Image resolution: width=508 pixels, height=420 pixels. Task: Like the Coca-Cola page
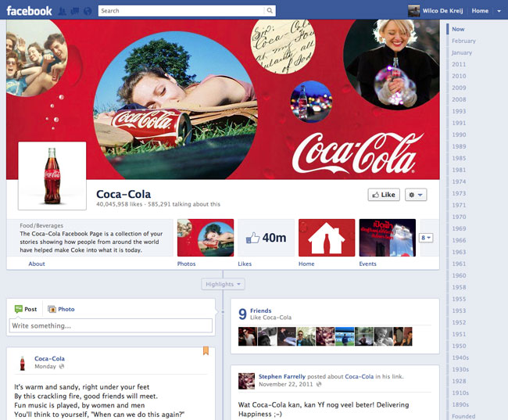point(382,195)
